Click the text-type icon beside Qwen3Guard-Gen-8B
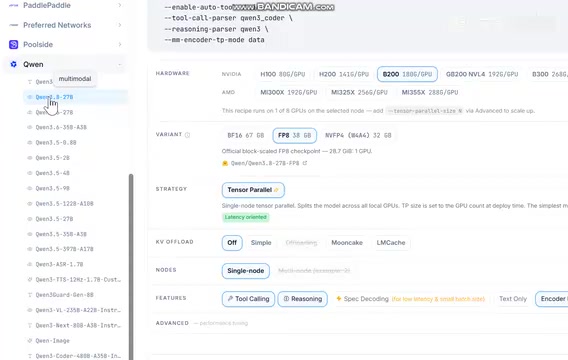The image size is (568, 360). tap(30, 295)
